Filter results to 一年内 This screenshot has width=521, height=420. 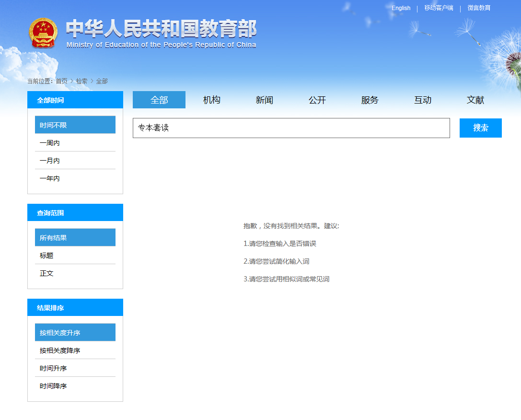coord(75,178)
